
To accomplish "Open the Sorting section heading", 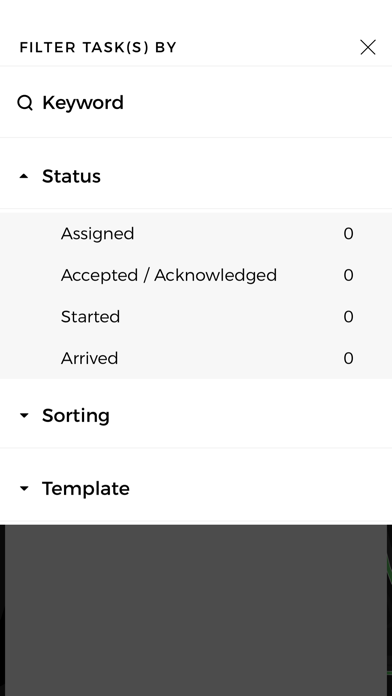I will tap(76, 416).
